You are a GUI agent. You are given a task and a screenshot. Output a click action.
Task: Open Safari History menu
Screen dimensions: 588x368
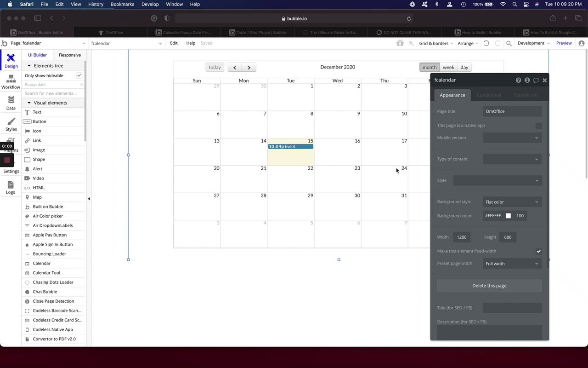(96, 4)
